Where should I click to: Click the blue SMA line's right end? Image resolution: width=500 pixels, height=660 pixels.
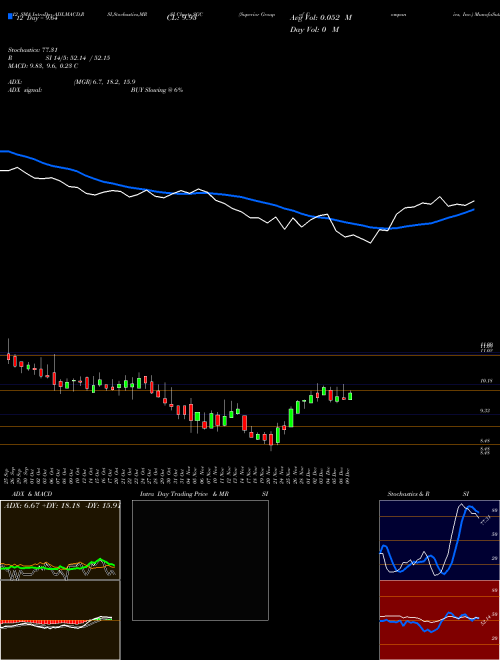pyautogui.click(x=474, y=209)
